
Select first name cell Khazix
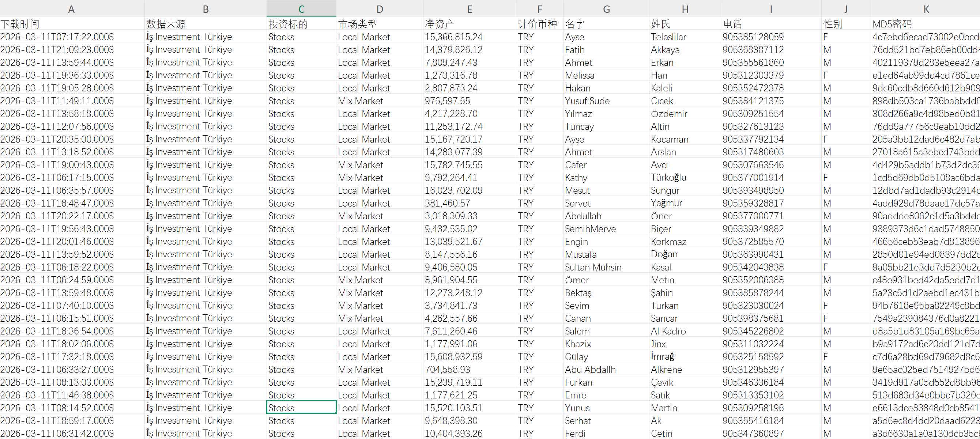tap(606, 344)
